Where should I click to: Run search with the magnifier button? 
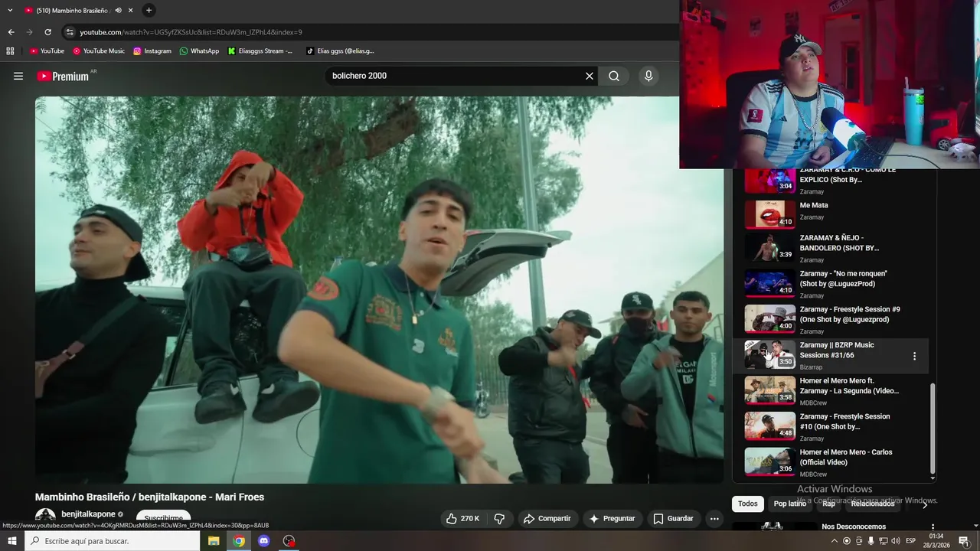pos(614,76)
